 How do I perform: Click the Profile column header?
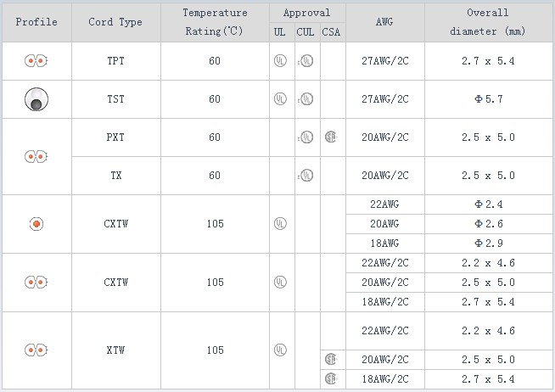click(36, 22)
